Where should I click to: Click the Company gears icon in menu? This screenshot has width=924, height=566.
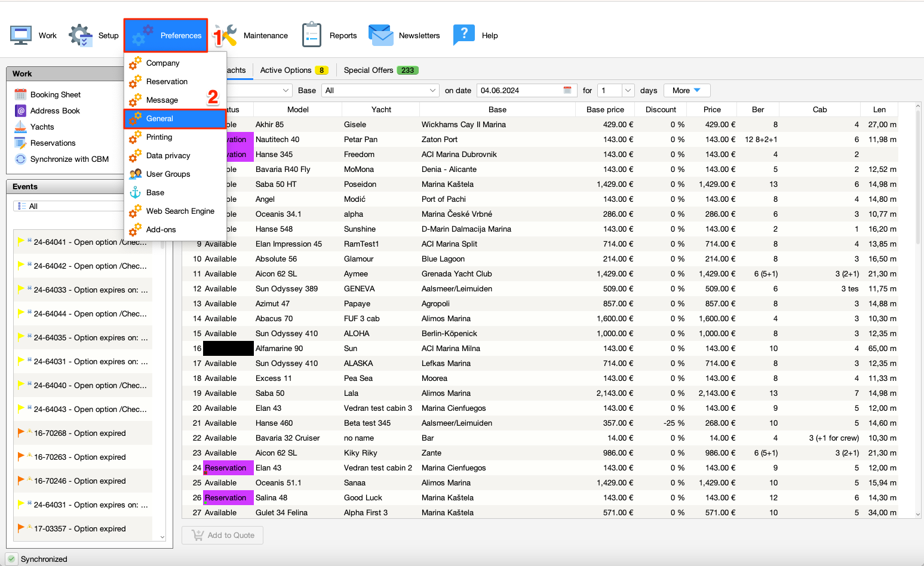(x=136, y=63)
